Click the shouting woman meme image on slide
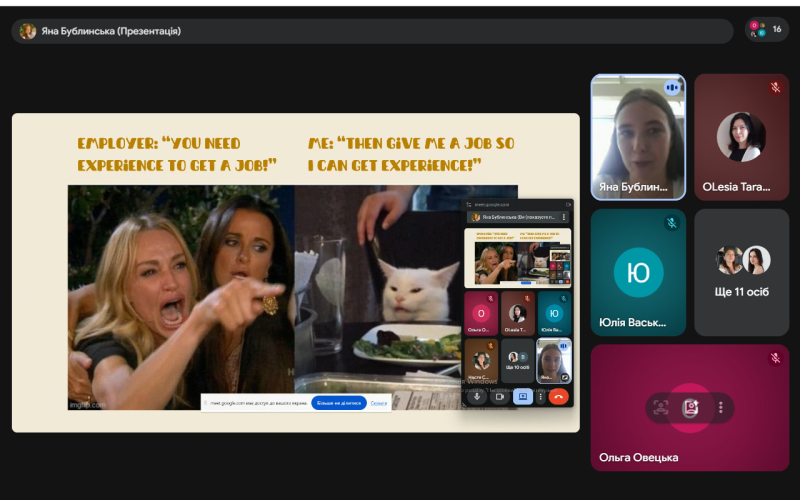The image size is (800, 500). [181, 297]
